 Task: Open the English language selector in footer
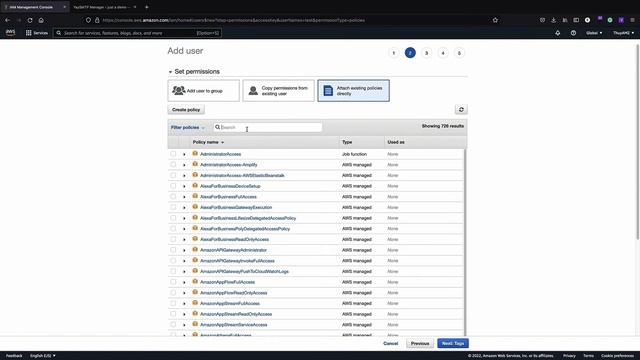[x=42, y=356]
